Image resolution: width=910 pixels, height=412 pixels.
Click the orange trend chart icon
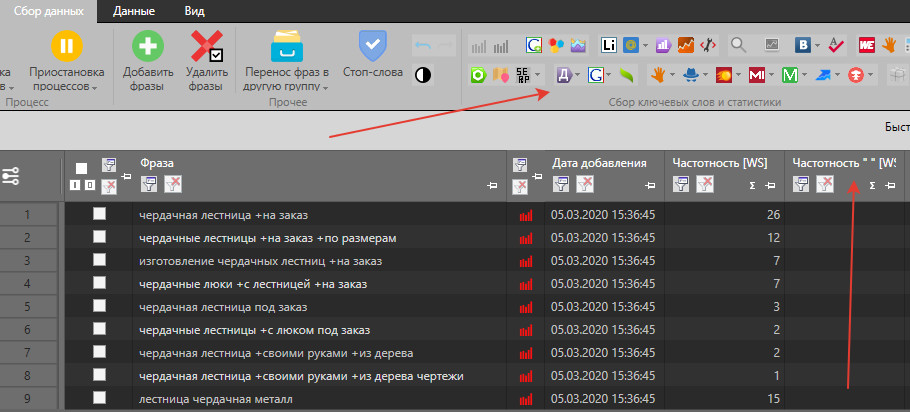click(685, 45)
